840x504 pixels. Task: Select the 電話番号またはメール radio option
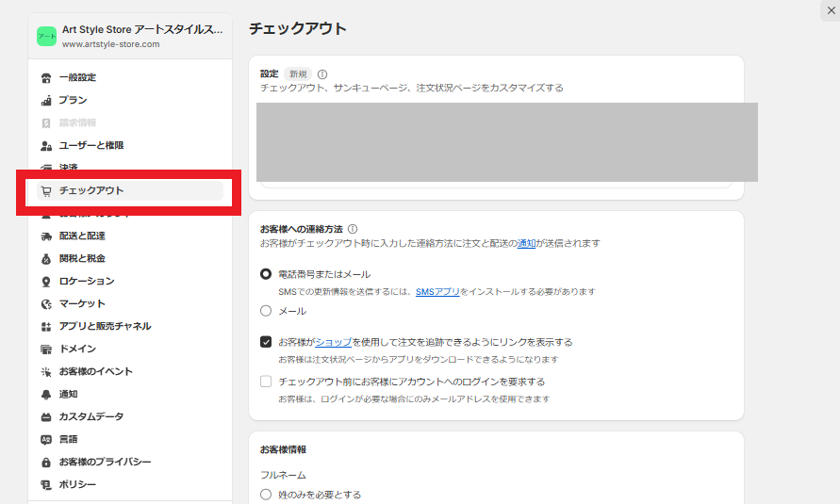pos(266,274)
